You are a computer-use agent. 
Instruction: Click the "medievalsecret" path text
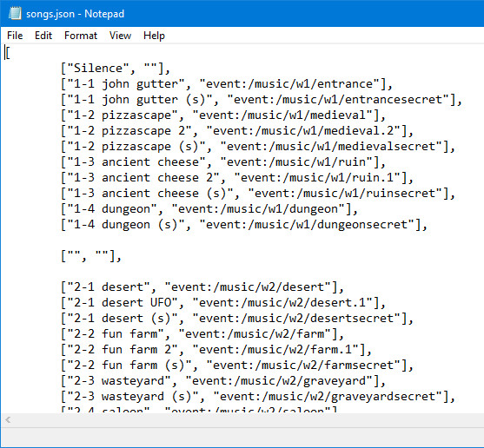tap(386, 147)
